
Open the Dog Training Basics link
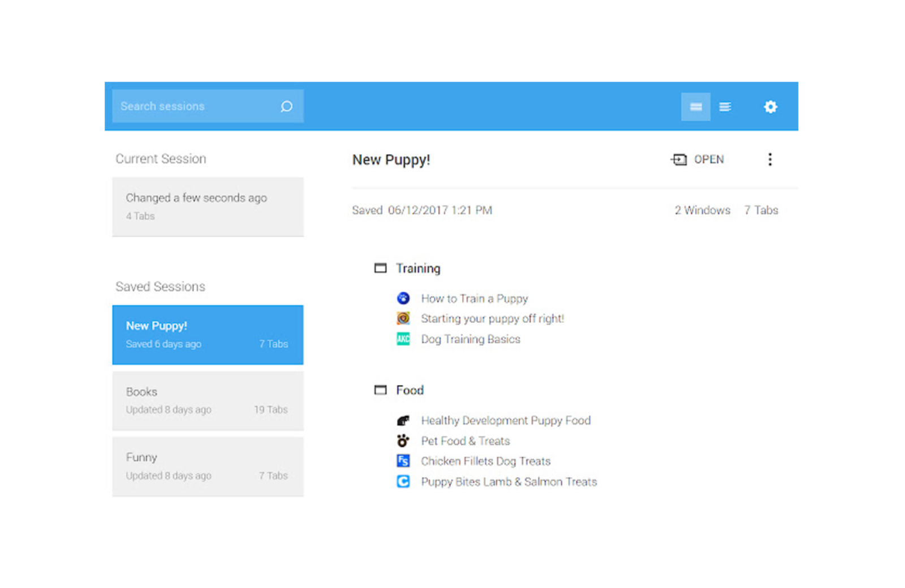pyautogui.click(x=470, y=339)
